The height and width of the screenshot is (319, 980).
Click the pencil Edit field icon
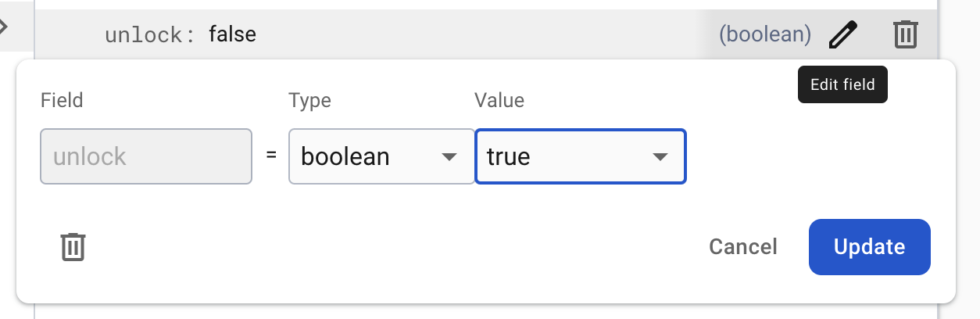[x=843, y=34]
